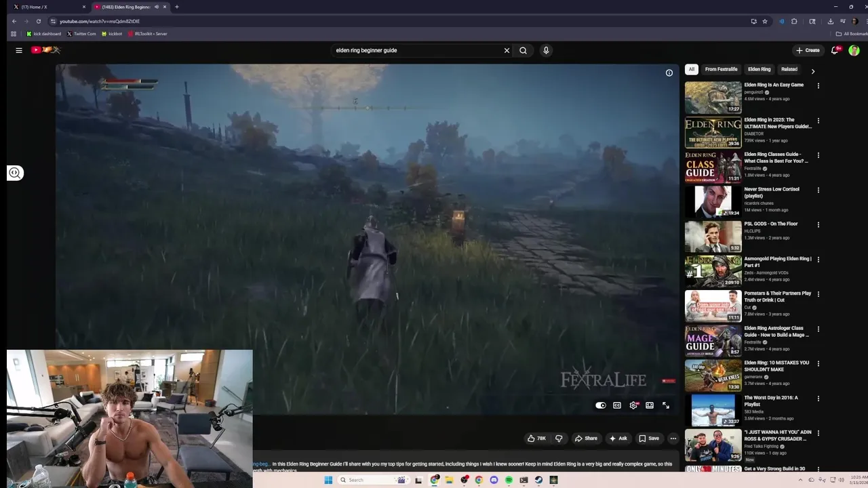The image size is (868, 488).
Task: Like the video (78K)
Action: point(536,439)
